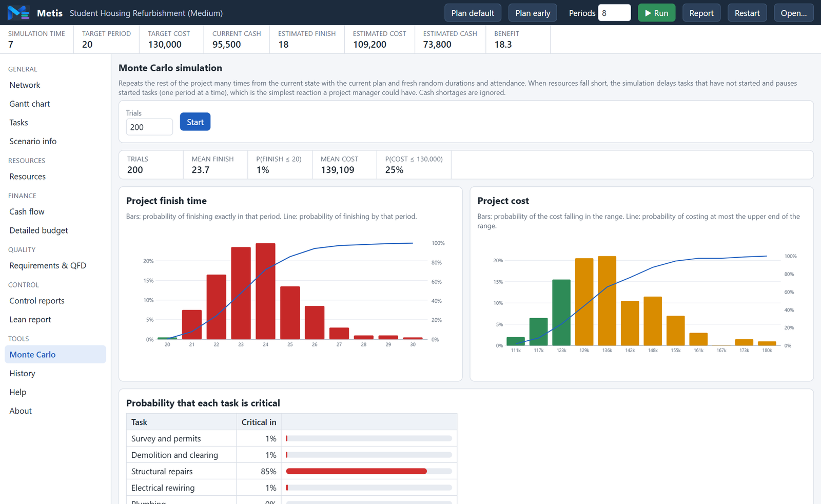Viewport: 821px width, 504px height.
Task: Click the Demolition and clearing row
Action: [x=291, y=455]
